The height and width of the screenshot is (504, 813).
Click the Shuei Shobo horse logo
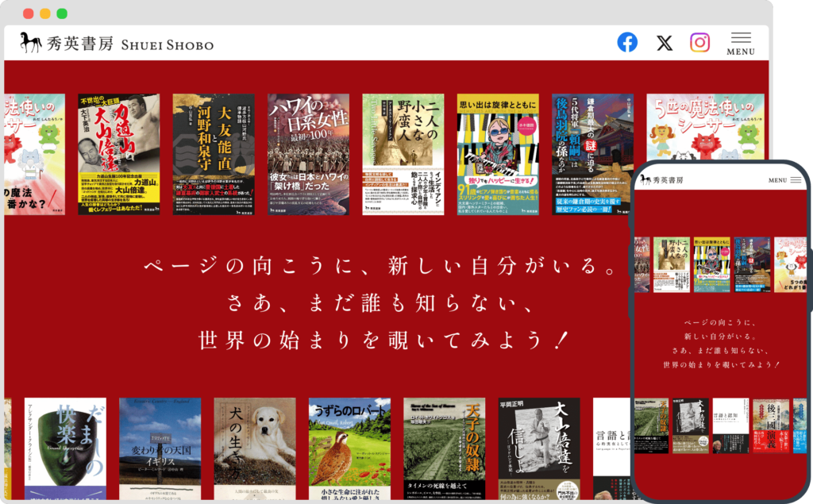[x=31, y=43]
